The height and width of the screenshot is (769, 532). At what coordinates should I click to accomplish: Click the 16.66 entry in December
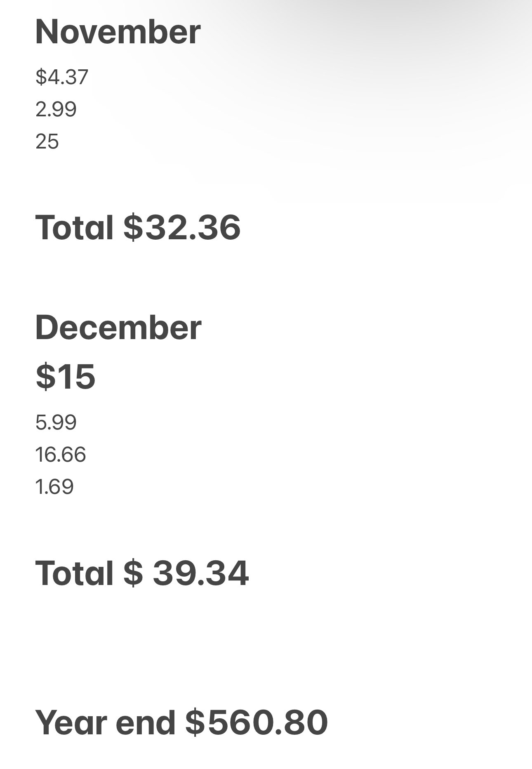(61, 455)
